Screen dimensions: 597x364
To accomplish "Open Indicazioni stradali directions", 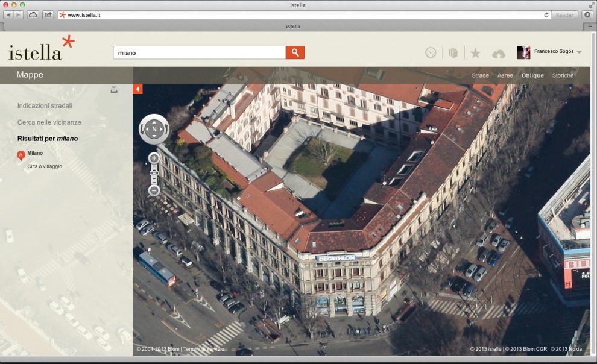I will tap(45, 105).
